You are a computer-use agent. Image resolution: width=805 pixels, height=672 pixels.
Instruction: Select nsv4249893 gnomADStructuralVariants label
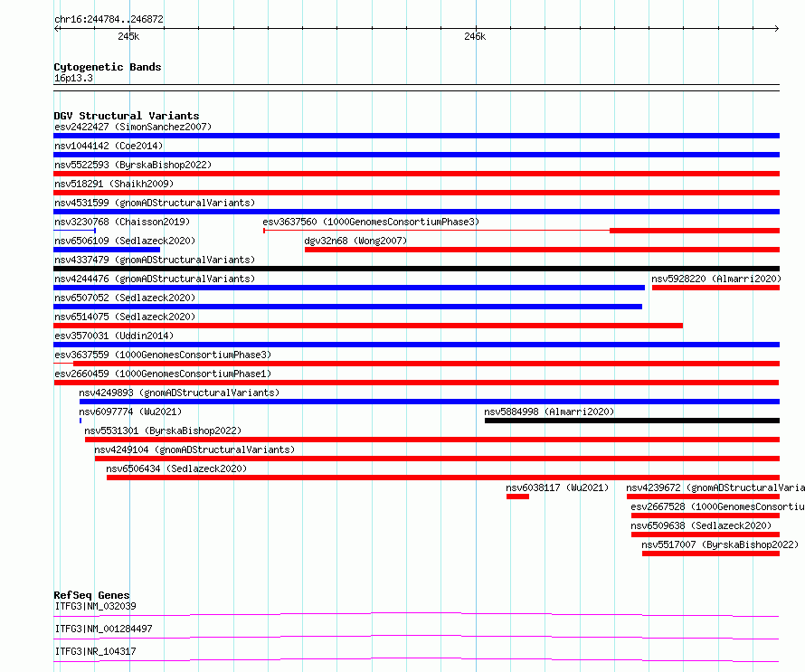point(179,393)
